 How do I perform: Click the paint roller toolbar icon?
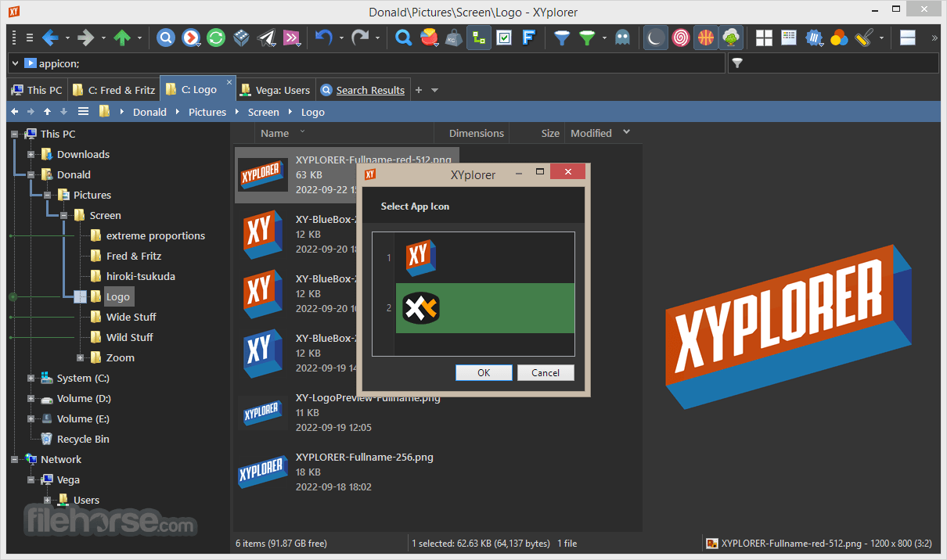tap(864, 37)
